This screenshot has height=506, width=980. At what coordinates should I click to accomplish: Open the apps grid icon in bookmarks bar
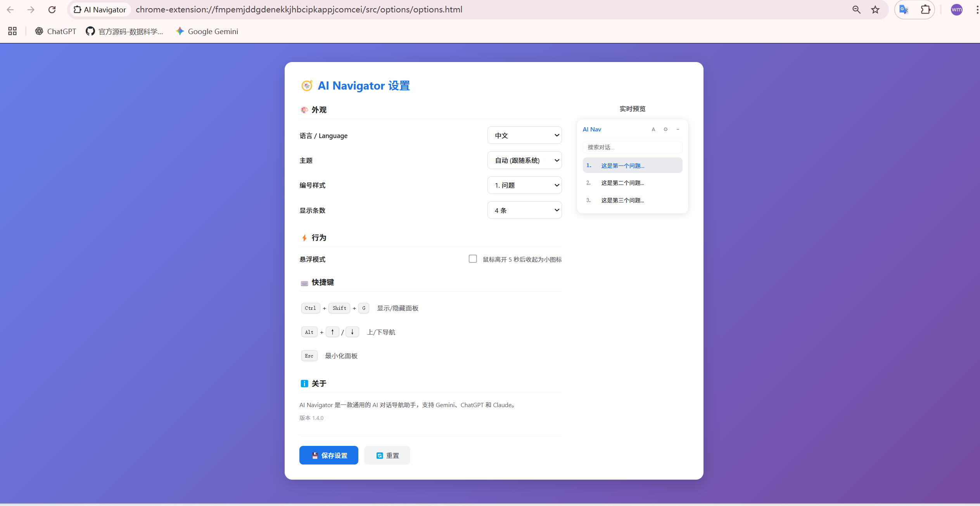pyautogui.click(x=12, y=31)
